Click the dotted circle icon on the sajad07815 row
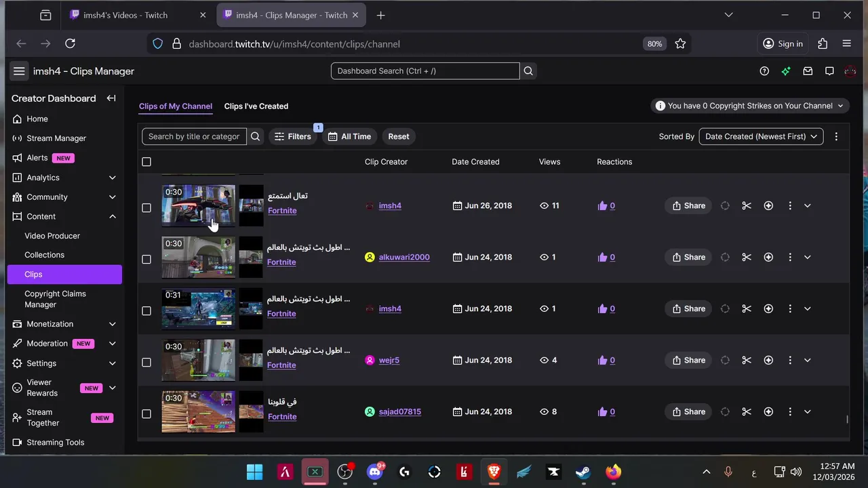Image resolution: width=868 pixels, height=488 pixels. [x=725, y=411]
